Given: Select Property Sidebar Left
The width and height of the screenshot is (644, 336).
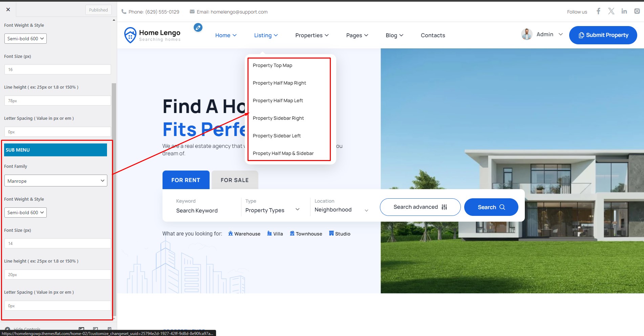Looking at the screenshot, I should [x=277, y=136].
